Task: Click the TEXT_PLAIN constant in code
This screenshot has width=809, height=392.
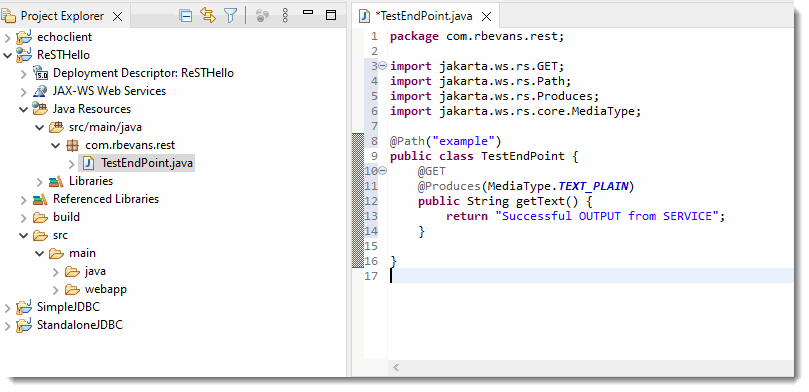Action: point(593,186)
